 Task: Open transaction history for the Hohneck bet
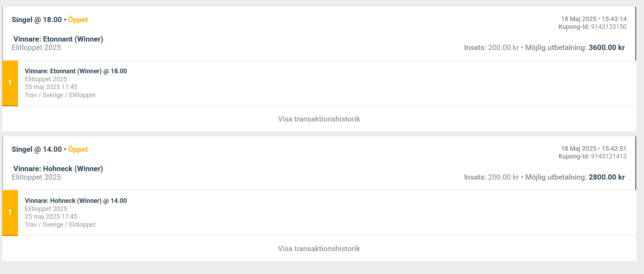[x=319, y=249]
